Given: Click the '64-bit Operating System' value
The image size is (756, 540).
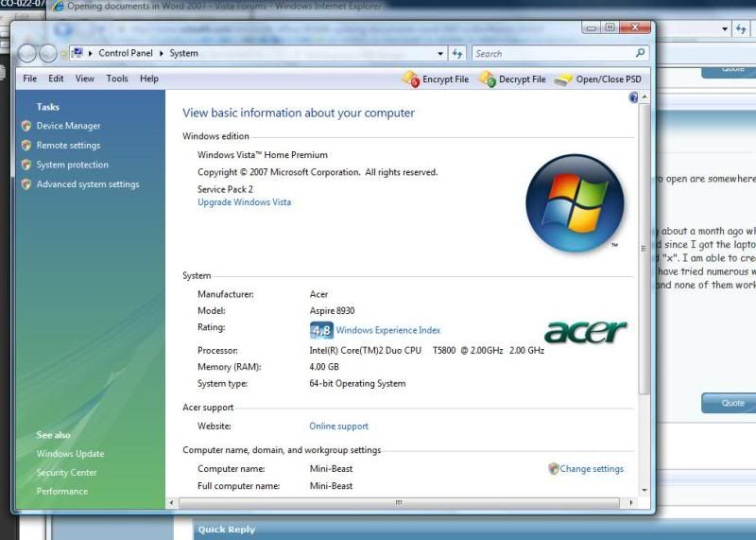Looking at the screenshot, I should tap(357, 384).
